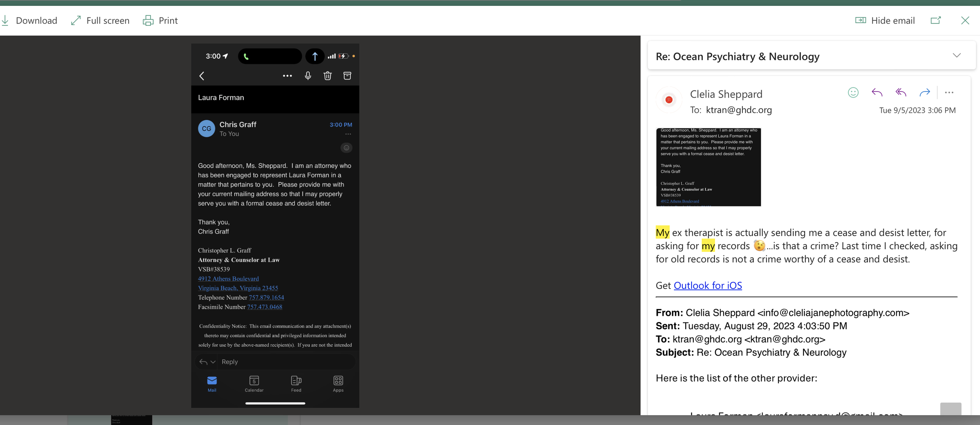The image size is (980, 425).
Task: Open the inline screenshot thumbnail in the email
Action: [x=708, y=167]
